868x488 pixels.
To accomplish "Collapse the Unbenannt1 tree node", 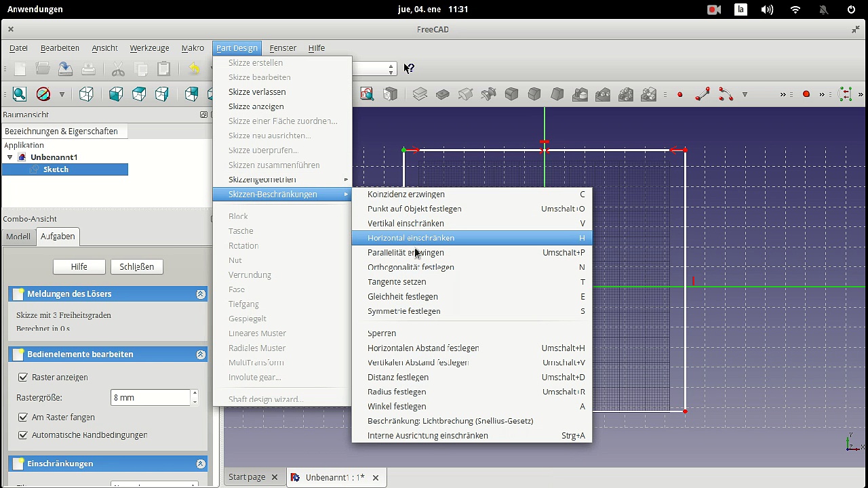I will click(9, 157).
